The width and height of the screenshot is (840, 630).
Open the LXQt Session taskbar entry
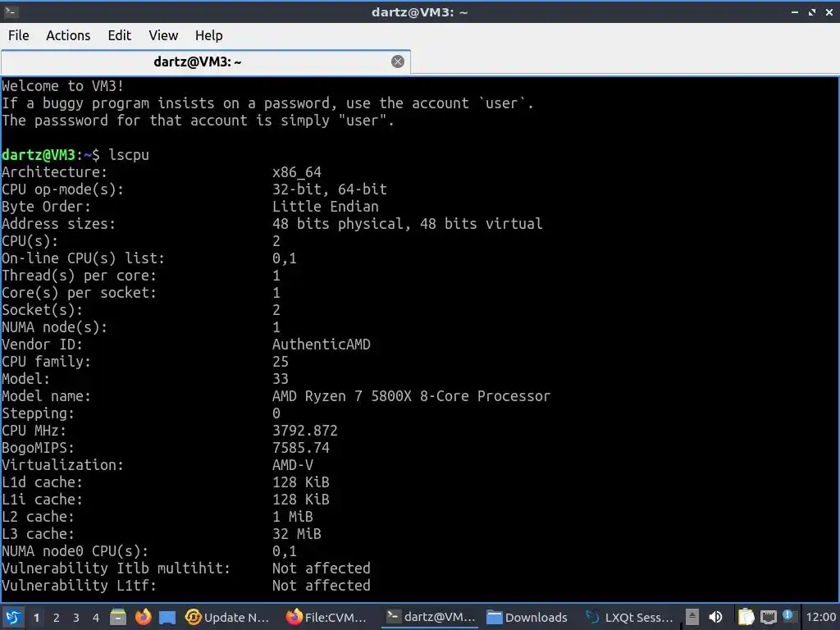pos(629,617)
